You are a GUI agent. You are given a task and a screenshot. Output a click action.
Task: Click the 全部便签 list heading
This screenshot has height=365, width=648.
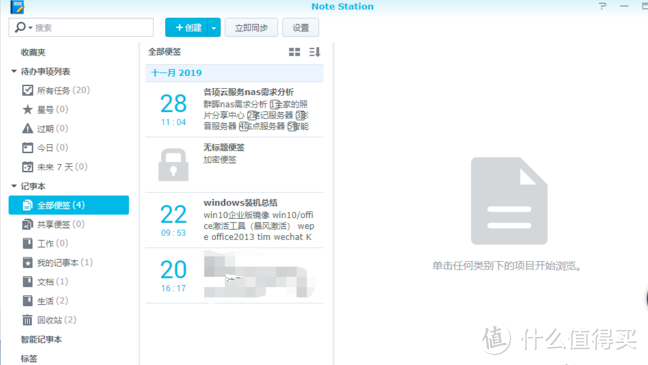click(x=164, y=52)
